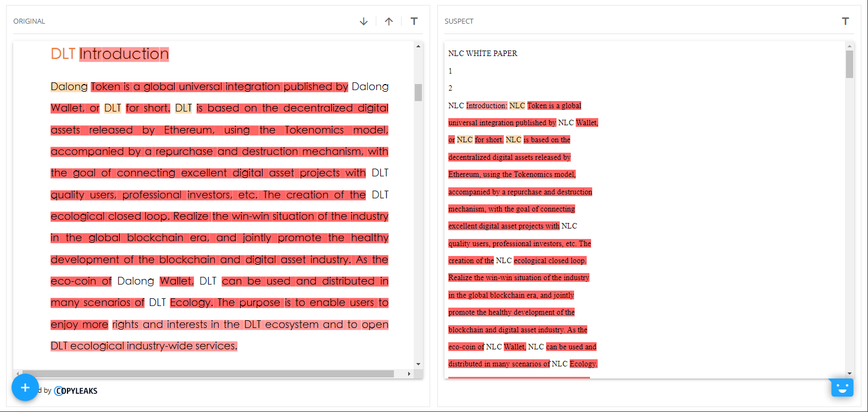Toggle text view in SUSPECT panel
The height and width of the screenshot is (412, 868).
pyautogui.click(x=845, y=21)
